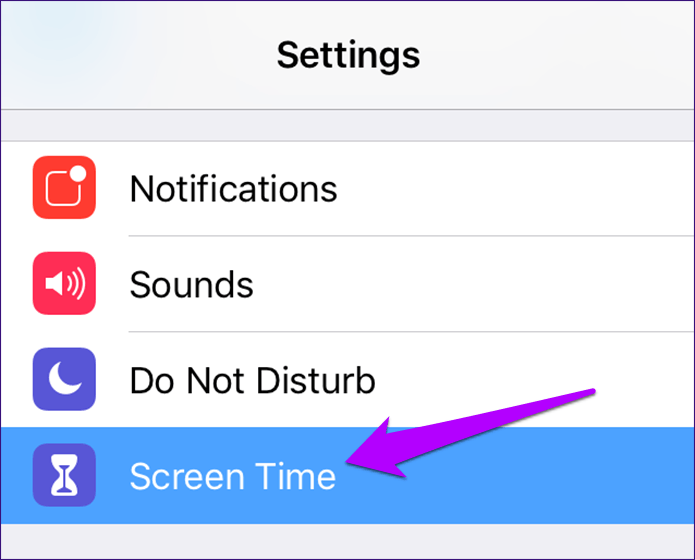Tap the Do Not Disturb moon icon

(64, 379)
